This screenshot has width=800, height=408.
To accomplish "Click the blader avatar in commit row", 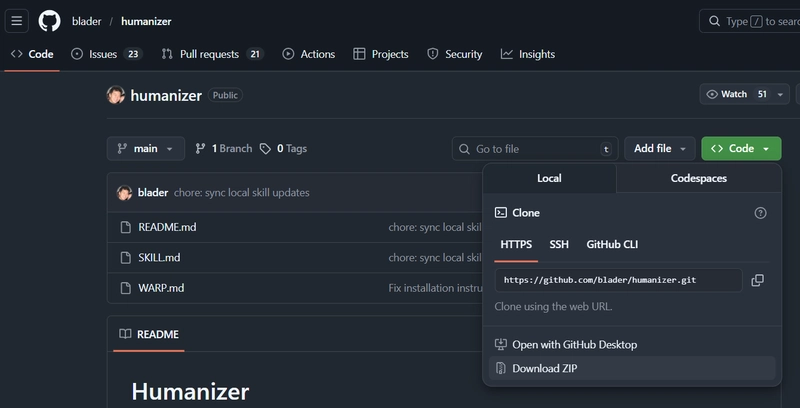I will point(125,193).
